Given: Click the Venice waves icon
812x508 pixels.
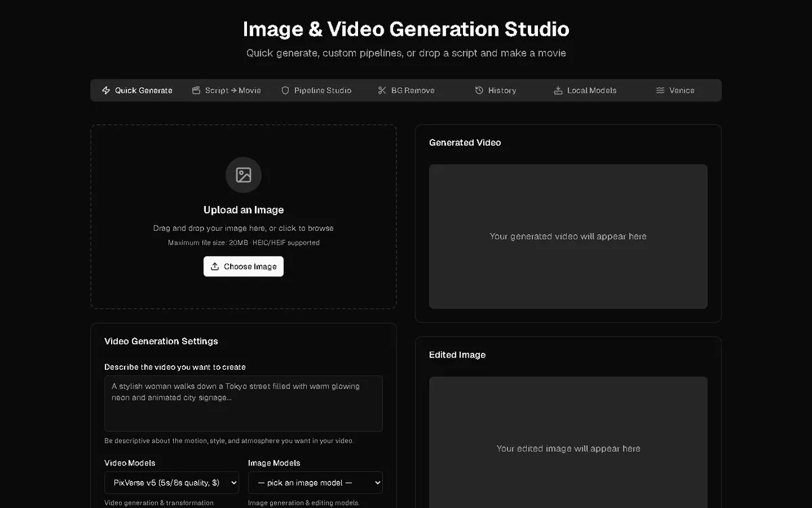Looking at the screenshot, I should (660, 90).
